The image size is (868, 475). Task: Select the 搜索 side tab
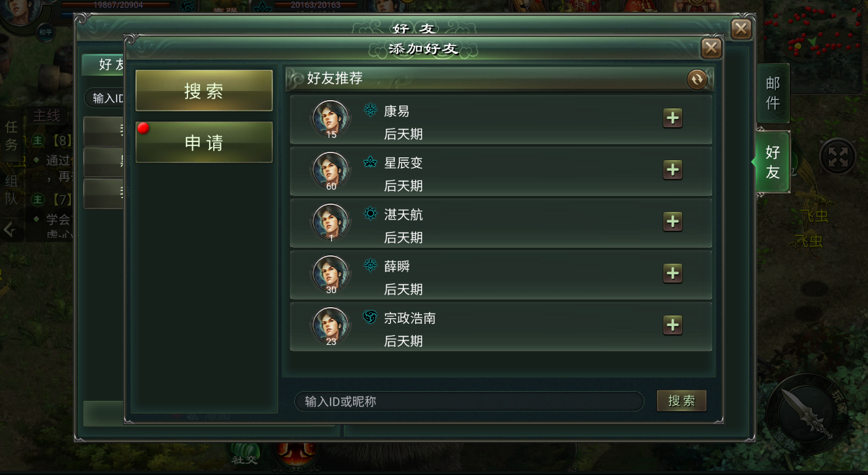click(x=204, y=90)
